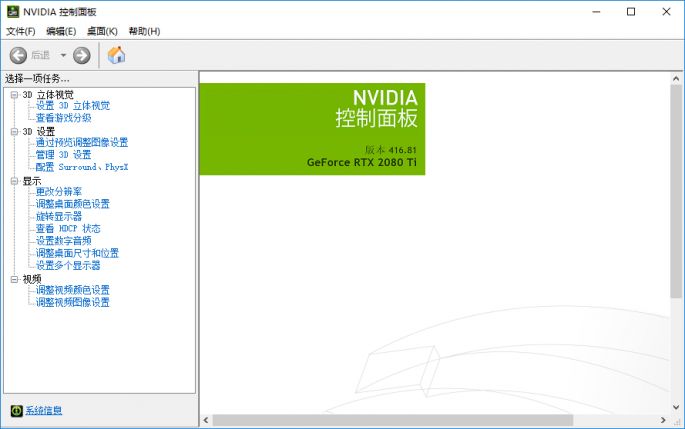
Task: Open the 帮助(H) menu
Action: click(144, 32)
